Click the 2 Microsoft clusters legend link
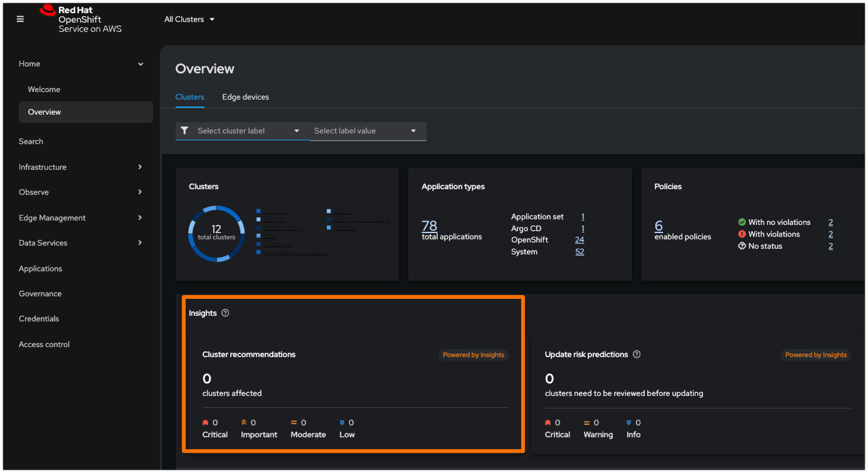 [x=277, y=244]
